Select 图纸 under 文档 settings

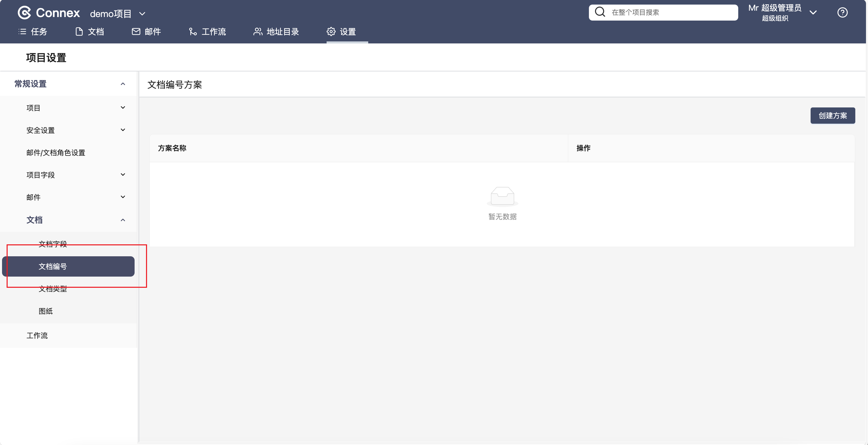(x=45, y=311)
